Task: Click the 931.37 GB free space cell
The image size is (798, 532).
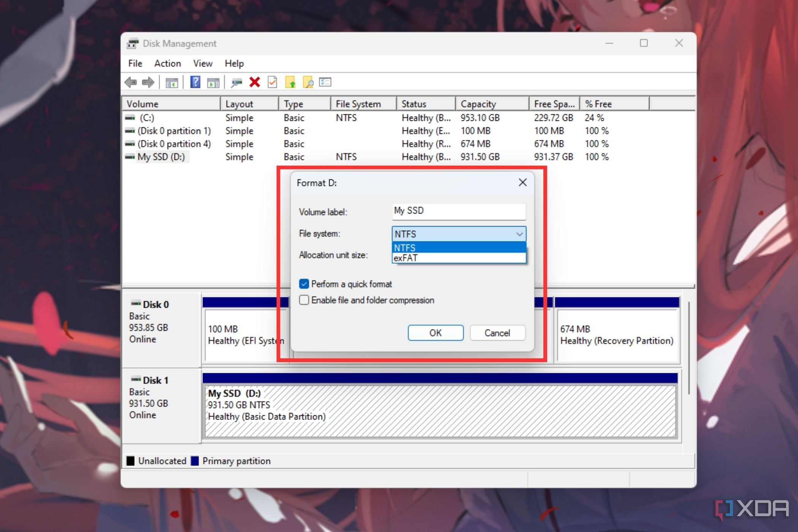Action: (x=553, y=157)
